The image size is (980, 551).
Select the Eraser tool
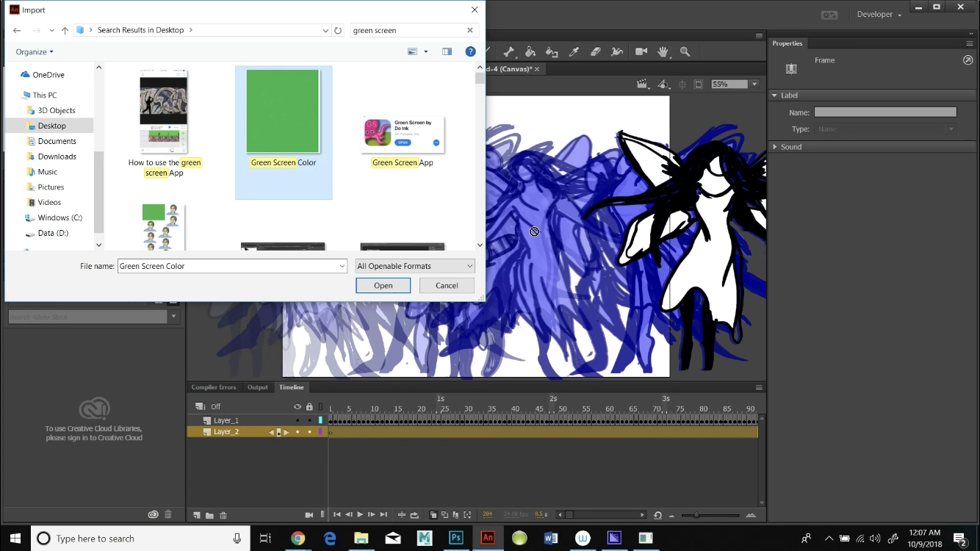[595, 51]
